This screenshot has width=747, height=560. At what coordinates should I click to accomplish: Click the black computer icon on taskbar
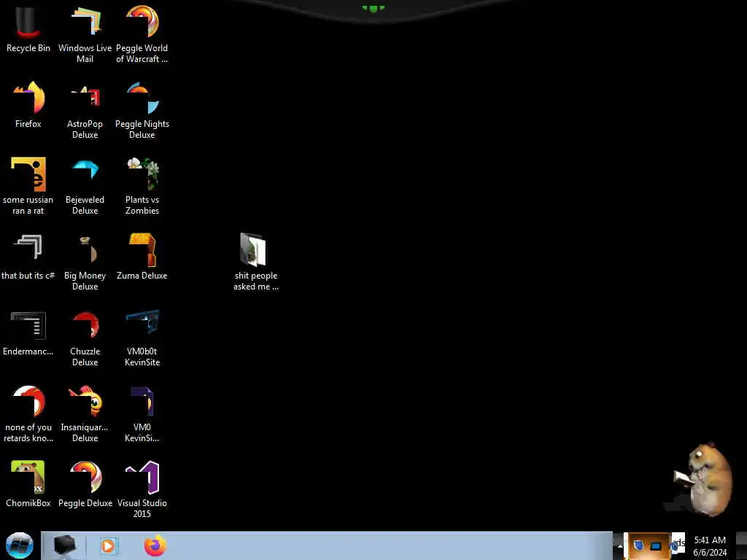(x=64, y=545)
